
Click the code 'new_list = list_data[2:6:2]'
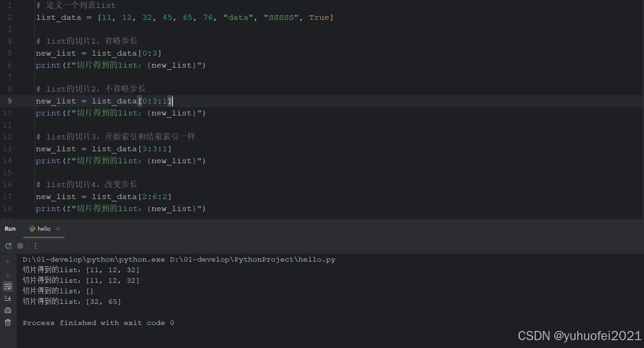[x=104, y=197]
